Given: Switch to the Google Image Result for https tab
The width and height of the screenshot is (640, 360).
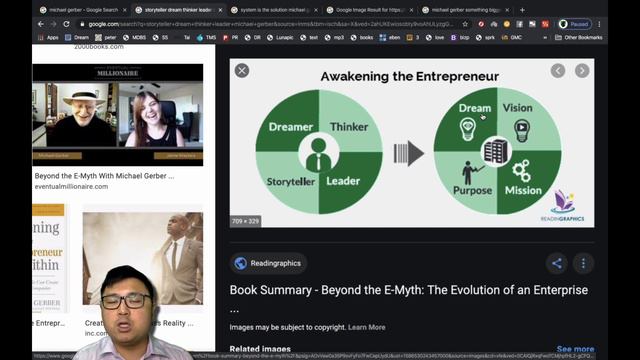Looking at the screenshot, I should [369, 10].
